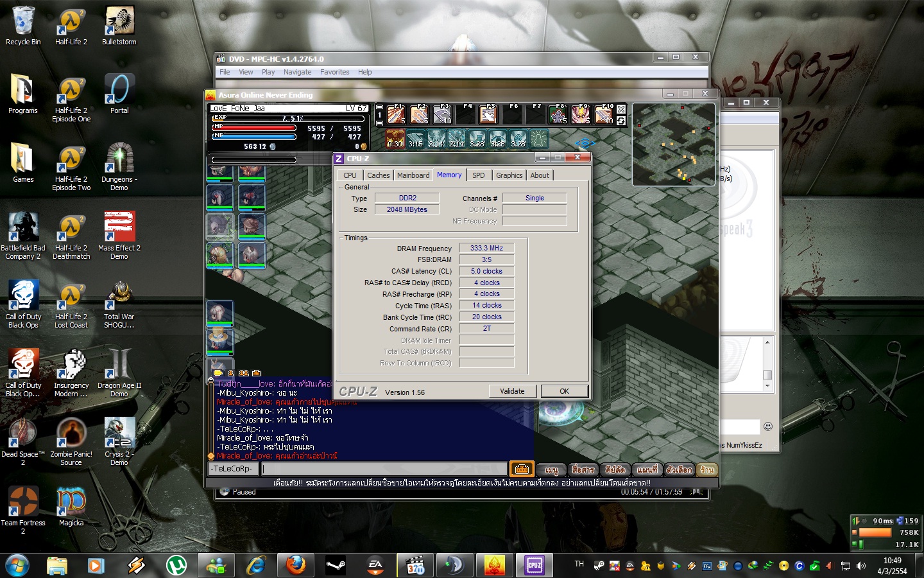
Task: Click the แผนที่ map button
Action: click(x=647, y=469)
